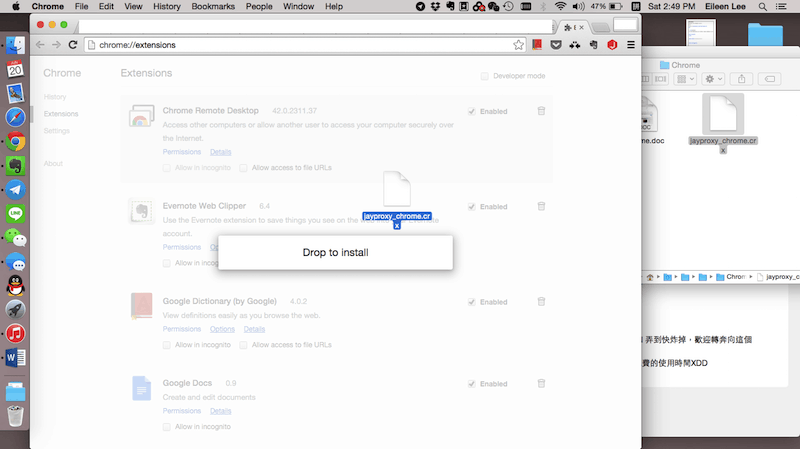Open Options for Google Dictionary
800x449 pixels.
tap(222, 329)
